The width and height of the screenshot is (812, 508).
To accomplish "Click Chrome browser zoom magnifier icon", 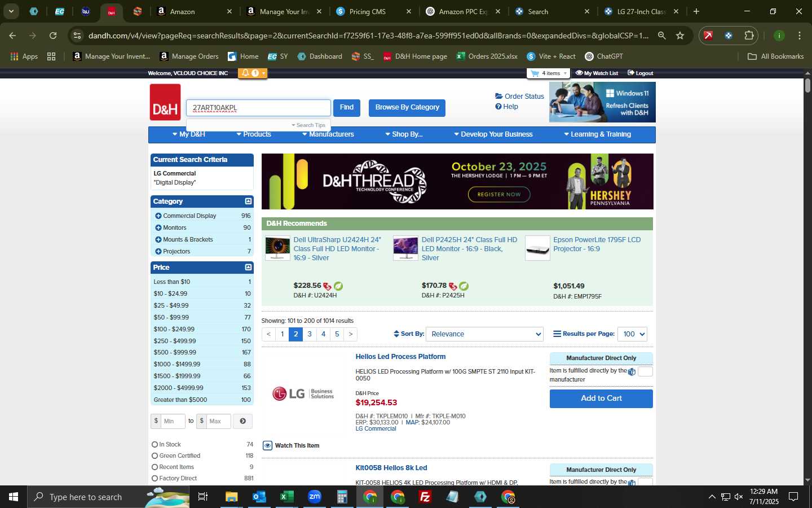I will point(661,36).
